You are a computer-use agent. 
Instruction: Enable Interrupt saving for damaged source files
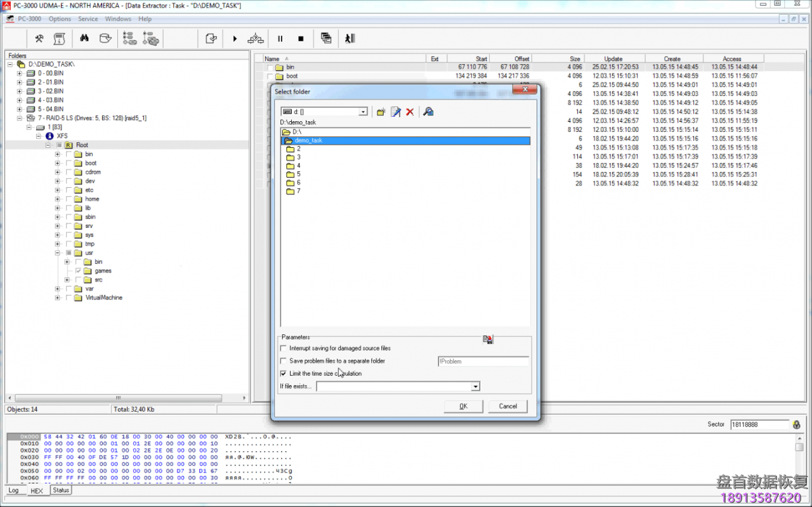[283, 348]
